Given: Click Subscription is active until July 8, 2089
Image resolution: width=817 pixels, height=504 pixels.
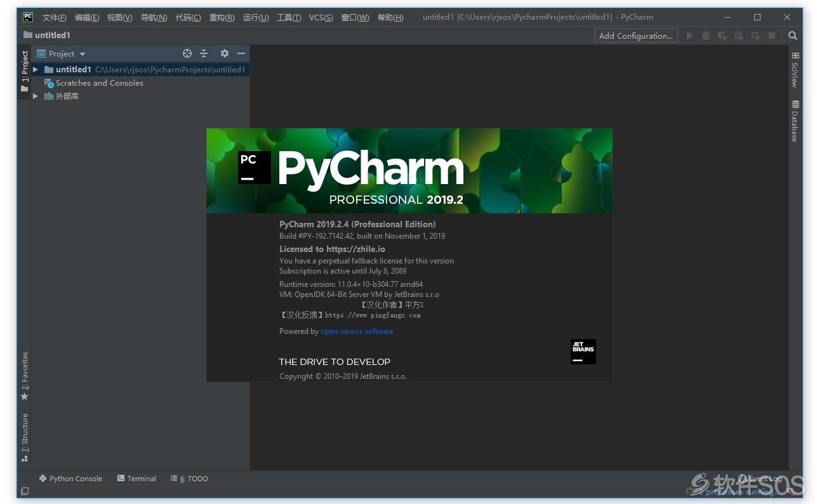Looking at the screenshot, I should [343, 271].
